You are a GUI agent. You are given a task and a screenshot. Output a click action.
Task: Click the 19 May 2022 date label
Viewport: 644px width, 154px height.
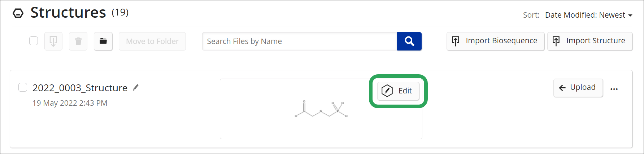tap(70, 103)
